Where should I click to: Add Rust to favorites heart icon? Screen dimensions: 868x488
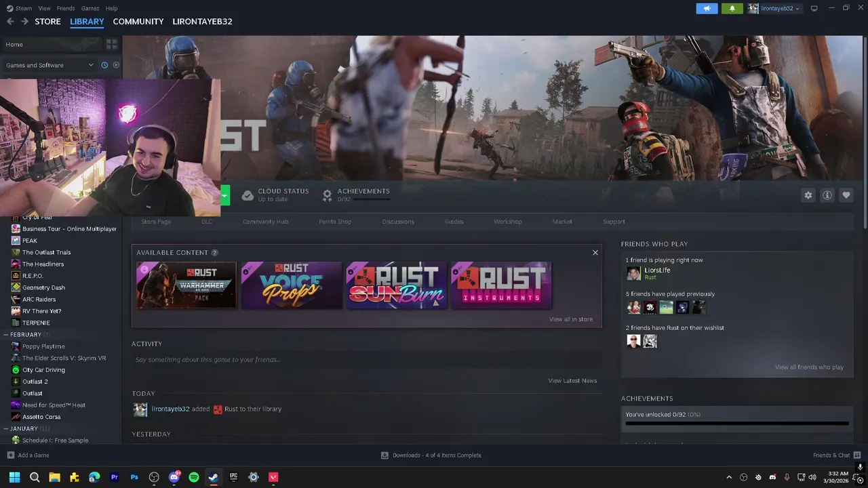click(846, 195)
